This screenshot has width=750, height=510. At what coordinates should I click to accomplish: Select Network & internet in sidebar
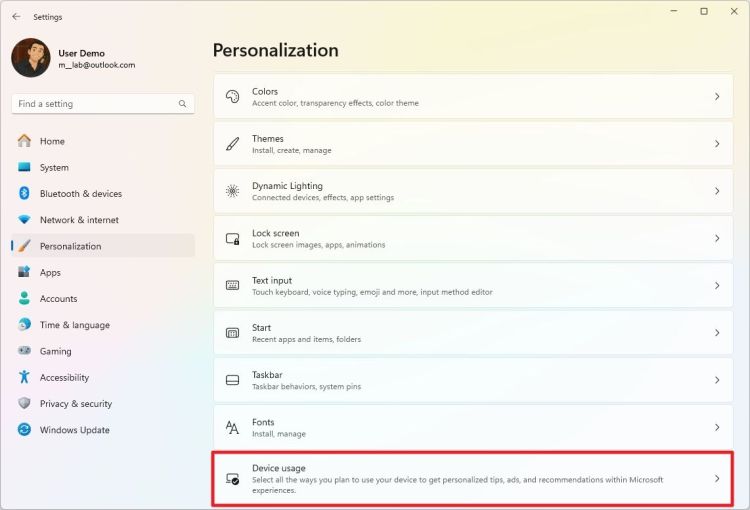[x=79, y=220]
